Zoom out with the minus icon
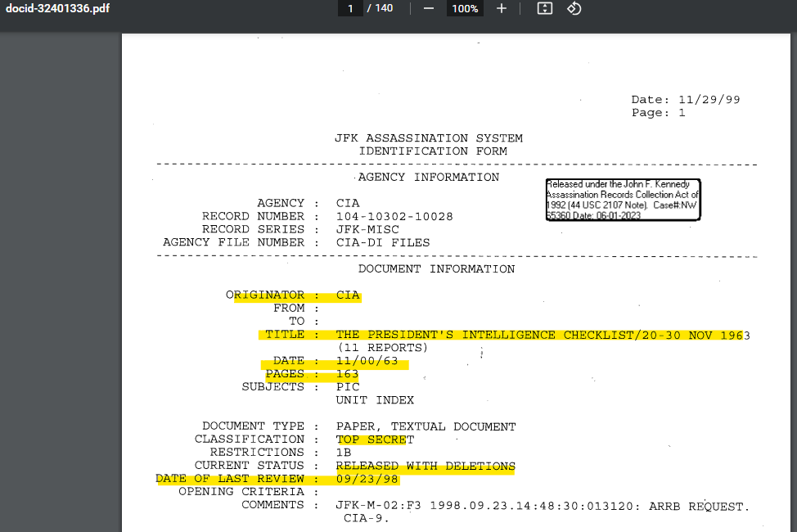This screenshot has width=797, height=532. tap(429, 9)
